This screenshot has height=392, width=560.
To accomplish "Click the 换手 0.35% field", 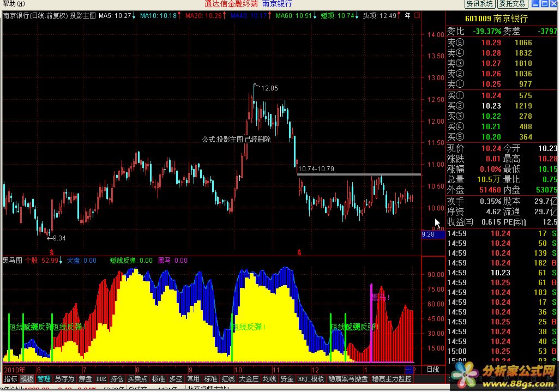I will (x=474, y=201).
